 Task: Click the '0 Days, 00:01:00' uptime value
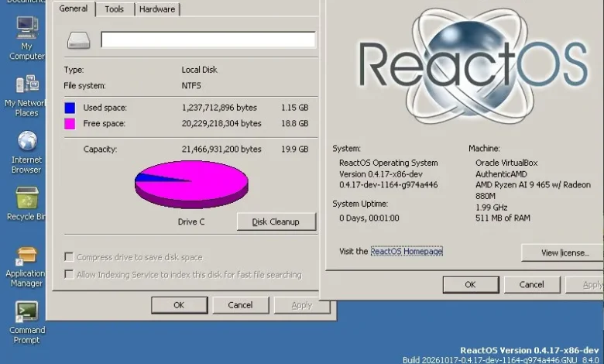pyautogui.click(x=369, y=218)
